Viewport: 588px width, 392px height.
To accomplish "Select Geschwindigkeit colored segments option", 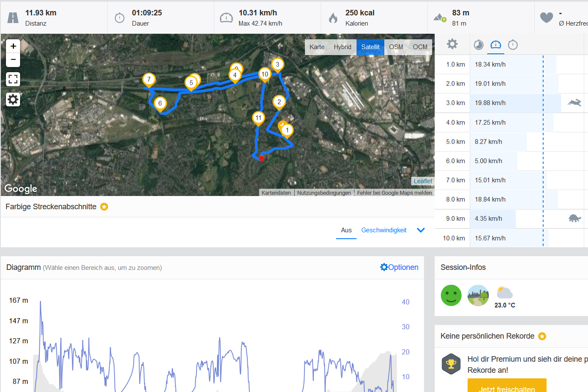I will click(384, 230).
